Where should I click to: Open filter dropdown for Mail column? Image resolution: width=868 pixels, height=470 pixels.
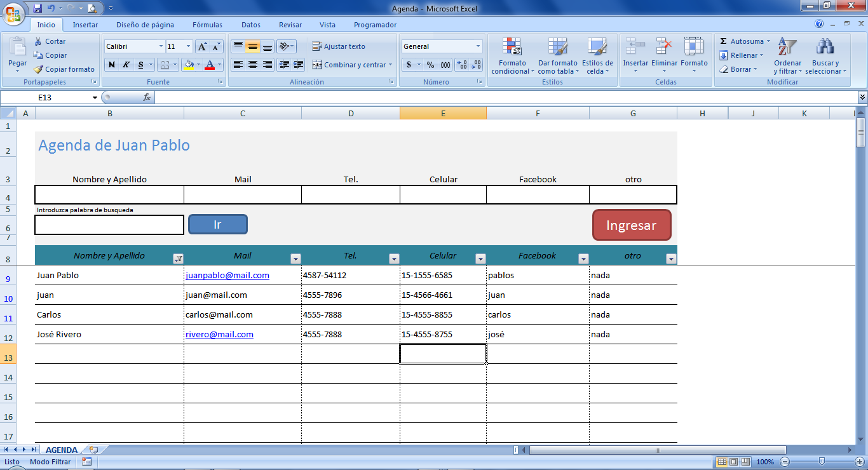pyautogui.click(x=295, y=258)
